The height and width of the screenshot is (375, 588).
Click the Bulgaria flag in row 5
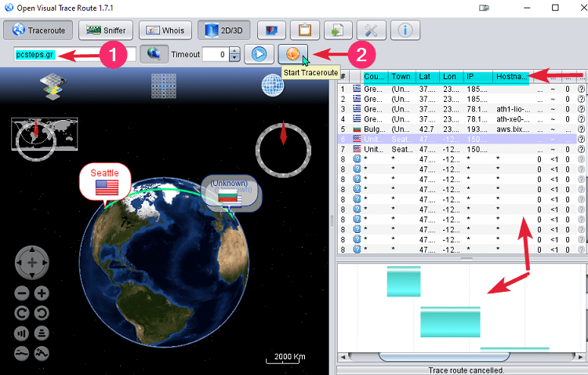[357, 129]
